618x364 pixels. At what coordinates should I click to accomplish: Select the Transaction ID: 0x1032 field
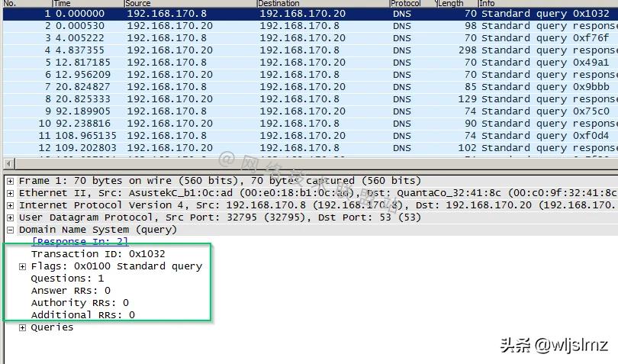click(x=98, y=254)
